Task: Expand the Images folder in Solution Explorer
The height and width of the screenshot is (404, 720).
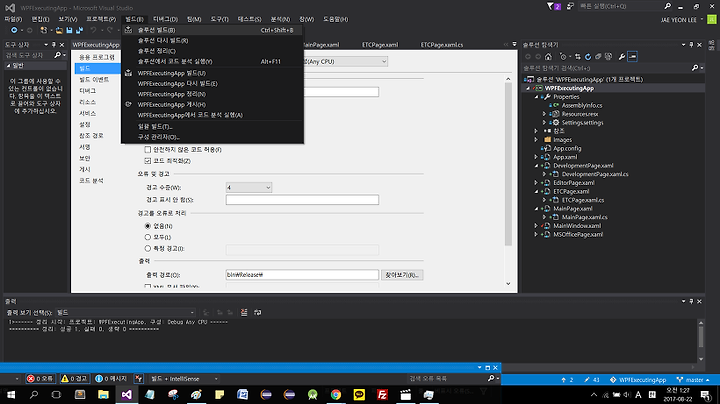Action: click(536, 140)
